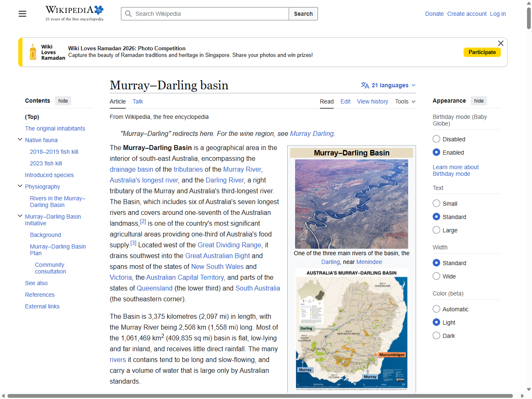Viewport: 532px width, 399px height.
Task: Go to See also section
Action: tap(36, 283)
